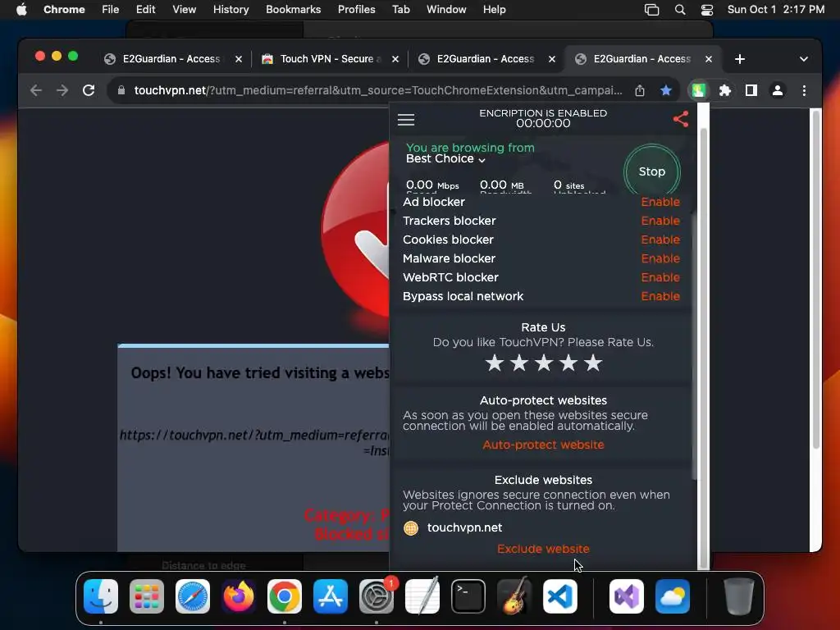840x630 pixels.
Task: Open Visual Studio Code from the dock
Action: point(559,596)
